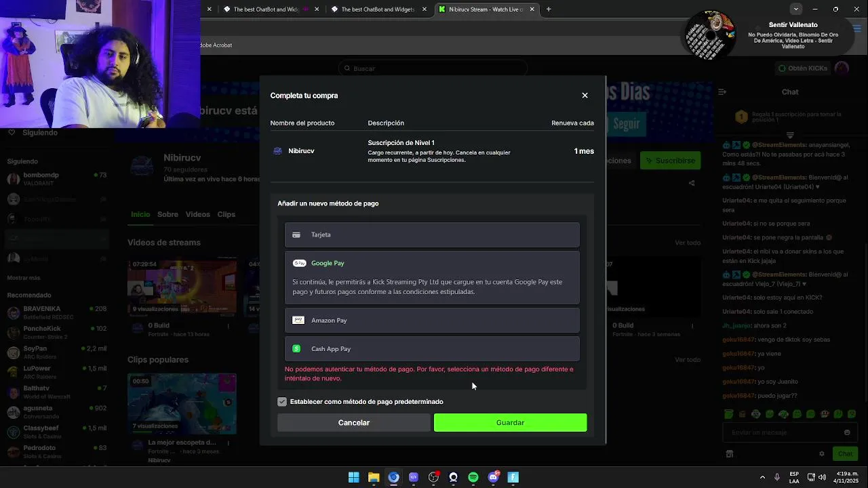Click the Amazon Pay logo icon
The height and width of the screenshot is (488, 868).
[x=298, y=320]
